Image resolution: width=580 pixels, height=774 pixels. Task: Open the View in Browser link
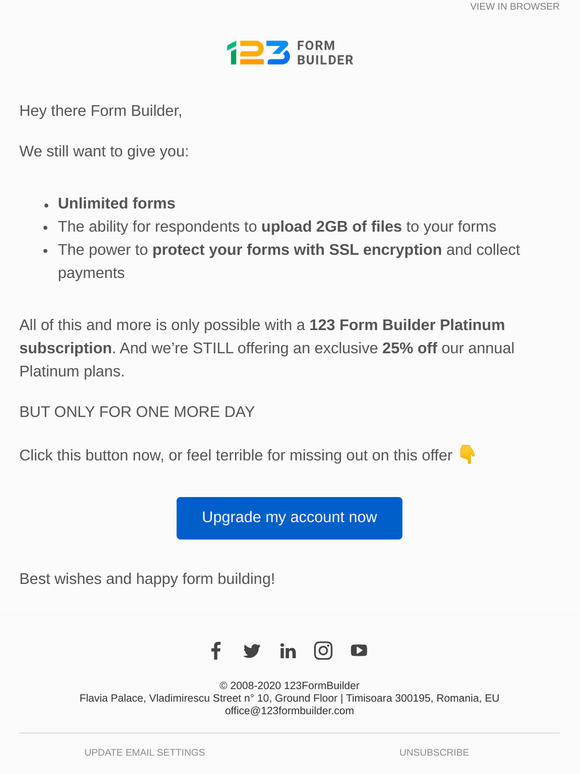(514, 6)
